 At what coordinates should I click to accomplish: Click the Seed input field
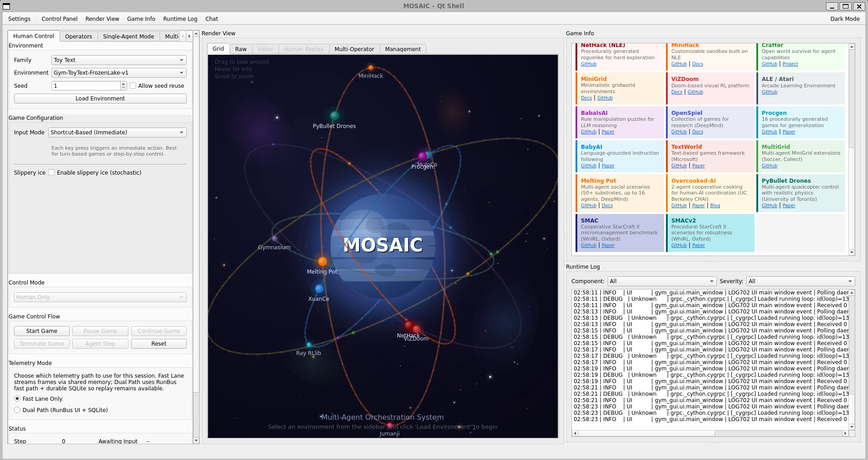(x=86, y=85)
